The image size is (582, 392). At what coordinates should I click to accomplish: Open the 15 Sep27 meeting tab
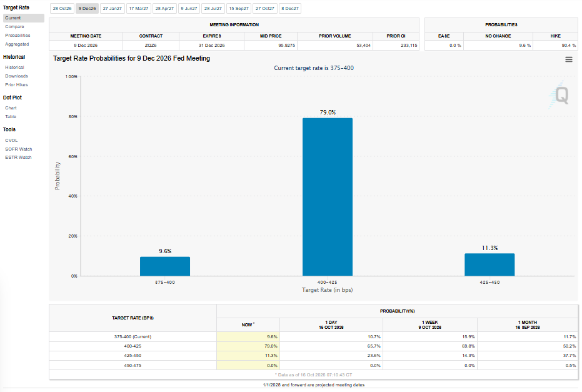tap(239, 9)
